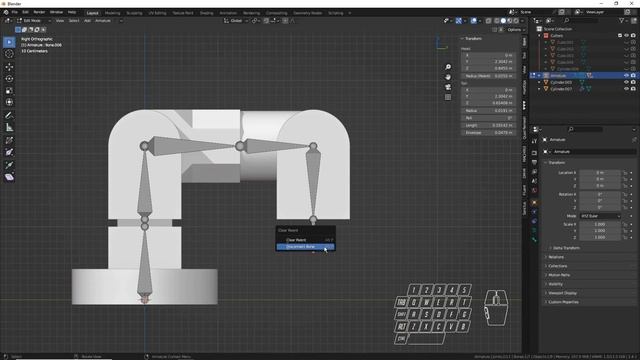Select the Cylinder.003 object in outliner
Viewport: 640px width, 360px height.
[561, 82]
